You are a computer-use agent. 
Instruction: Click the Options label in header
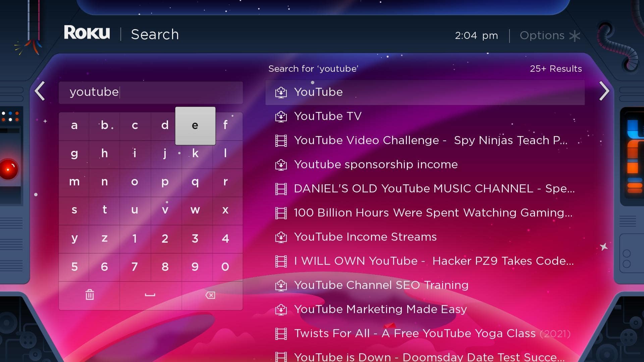[x=542, y=36]
